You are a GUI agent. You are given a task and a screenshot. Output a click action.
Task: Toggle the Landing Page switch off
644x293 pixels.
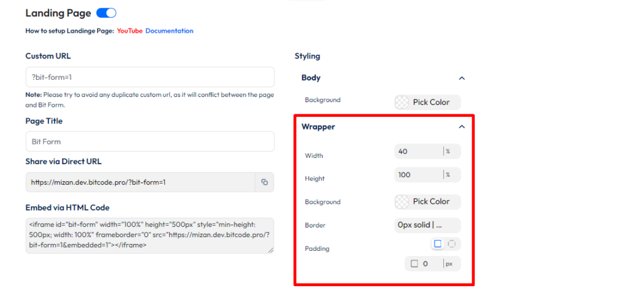point(106,13)
